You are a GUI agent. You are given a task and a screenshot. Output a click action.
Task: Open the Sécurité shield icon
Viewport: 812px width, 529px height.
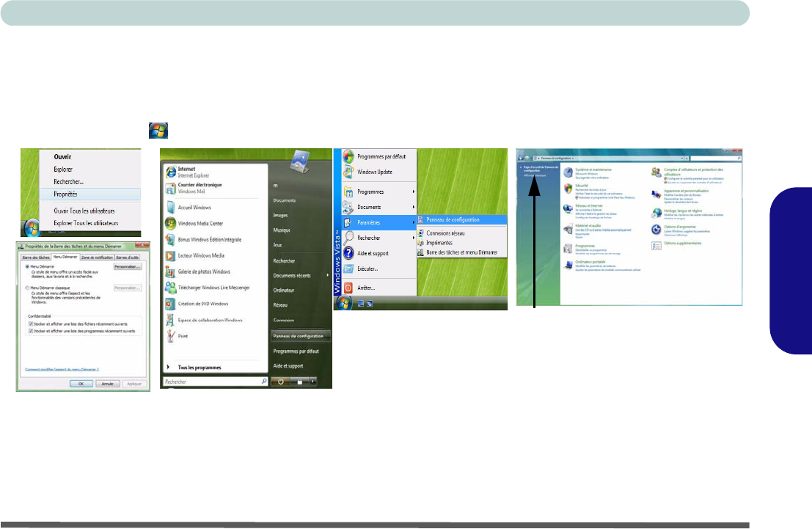[x=568, y=188]
